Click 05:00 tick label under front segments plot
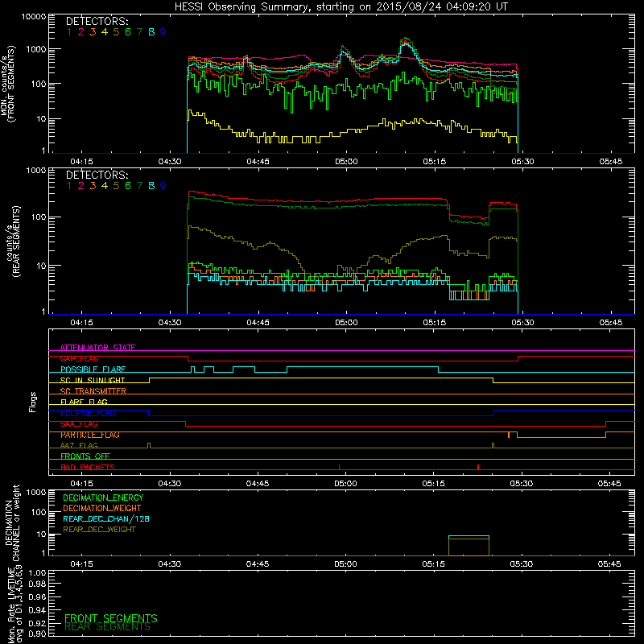The image size is (644, 644). coord(346,162)
